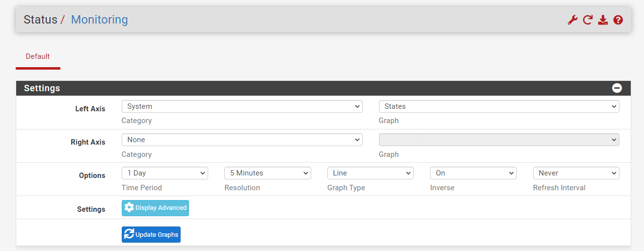Click the Left Axis label
644x251 pixels.
[90, 109]
